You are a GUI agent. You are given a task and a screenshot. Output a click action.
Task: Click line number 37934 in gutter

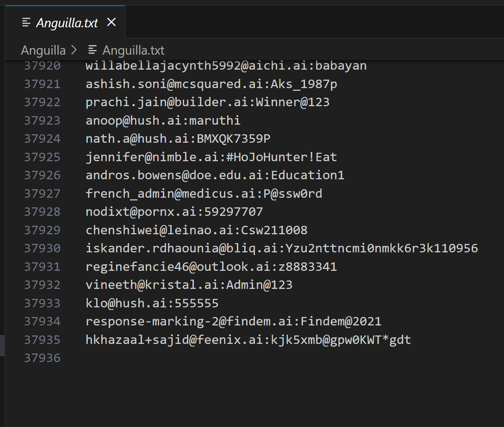pos(42,322)
